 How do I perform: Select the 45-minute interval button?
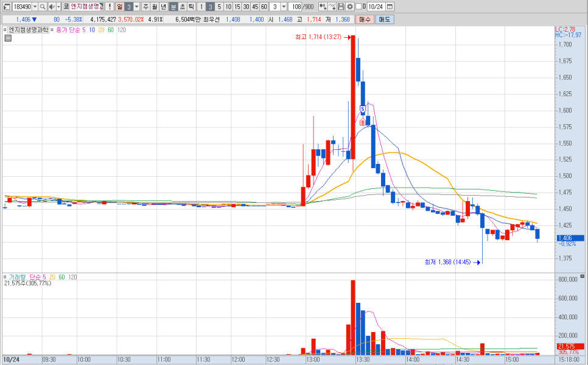coord(255,7)
